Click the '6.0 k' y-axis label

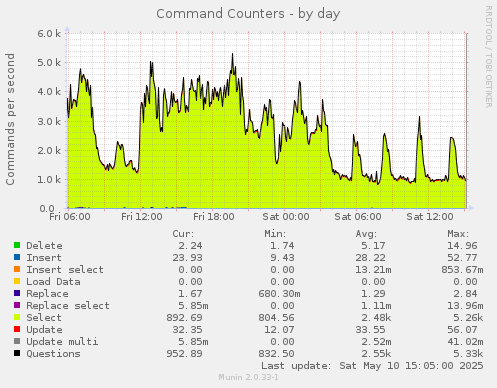(x=49, y=33)
